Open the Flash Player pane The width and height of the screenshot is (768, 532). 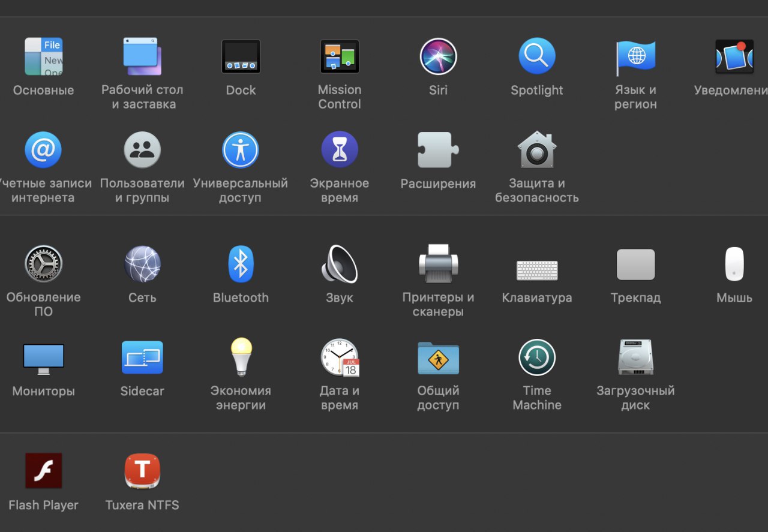point(43,471)
